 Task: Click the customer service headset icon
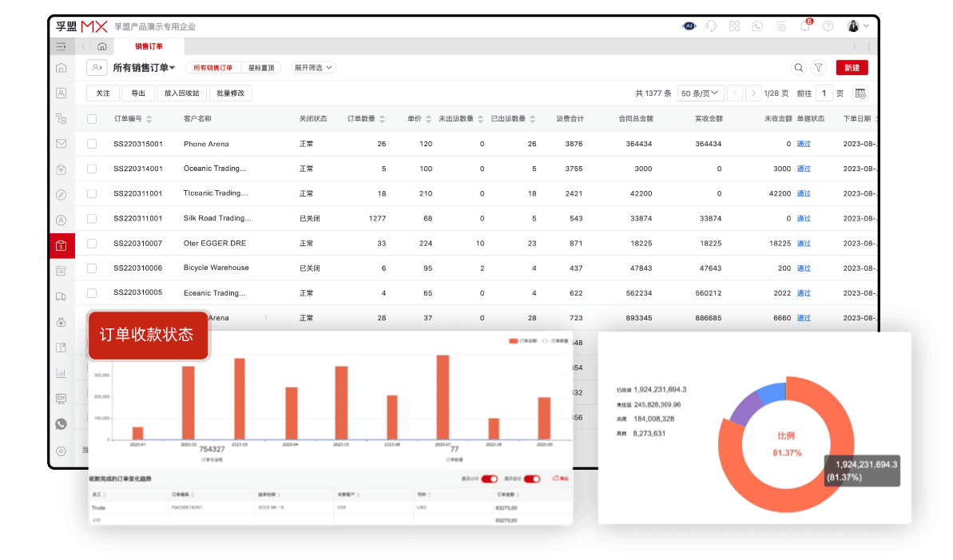point(711,26)
